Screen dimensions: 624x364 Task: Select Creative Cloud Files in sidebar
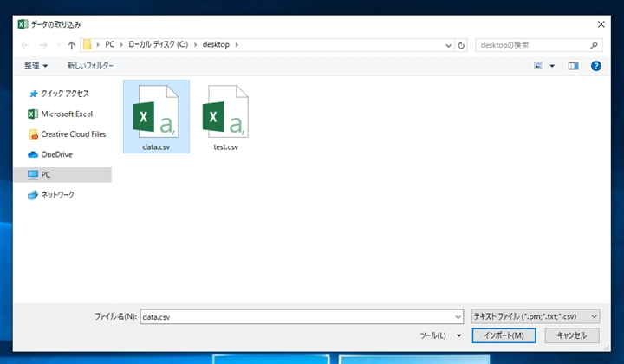pyautogui.click(x=67, y=134)
